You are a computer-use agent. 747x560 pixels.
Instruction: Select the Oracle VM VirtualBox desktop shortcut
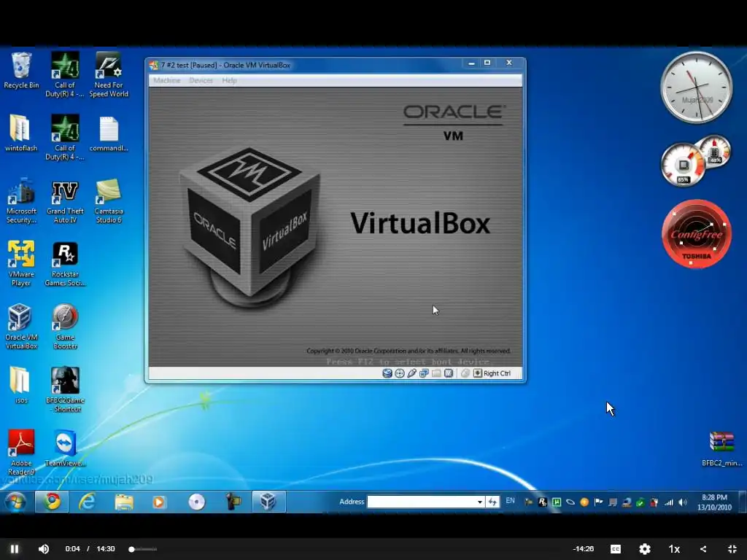click(x=21, y=326)
